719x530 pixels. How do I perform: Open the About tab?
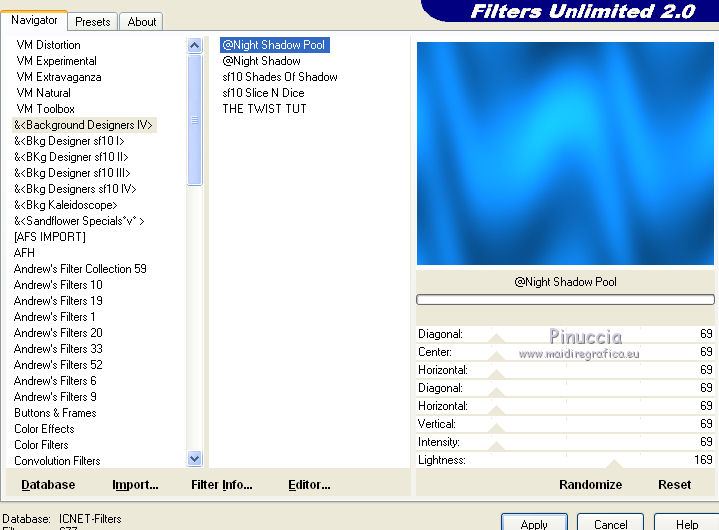(142, 22)
